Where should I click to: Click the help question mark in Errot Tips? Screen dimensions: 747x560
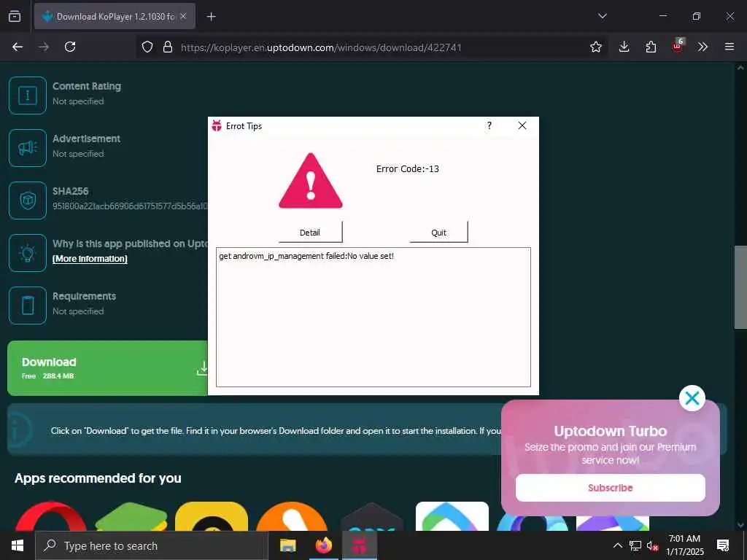489,125
